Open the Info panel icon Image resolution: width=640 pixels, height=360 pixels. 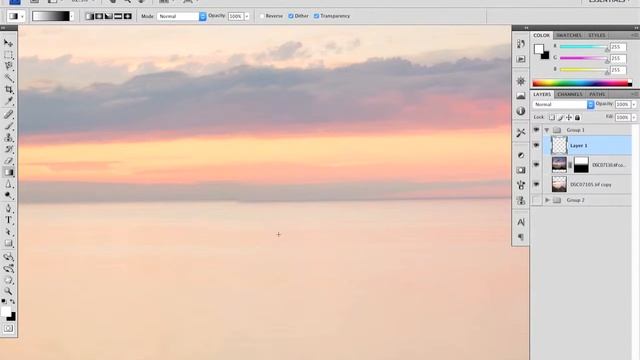point(521,111)
